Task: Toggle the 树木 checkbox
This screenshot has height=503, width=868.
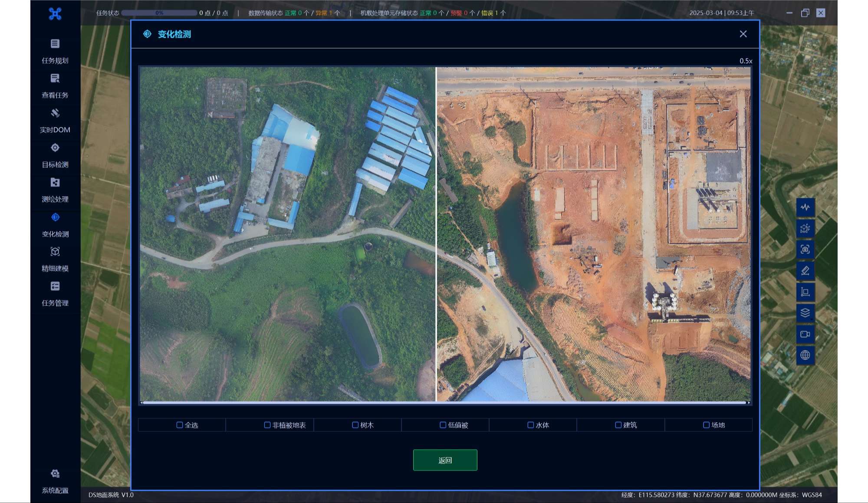Action: click(355, 425)
